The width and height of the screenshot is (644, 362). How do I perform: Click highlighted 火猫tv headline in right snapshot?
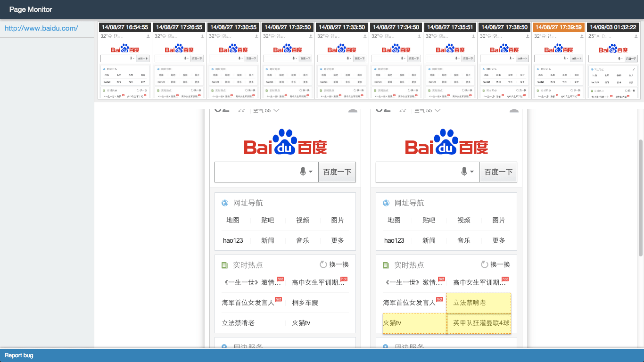[414, 323]
